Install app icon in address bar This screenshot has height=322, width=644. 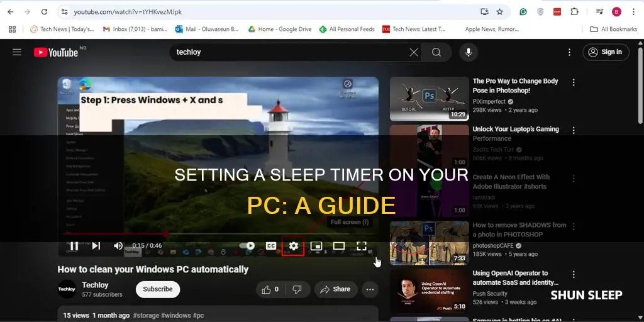pos(485,12)
